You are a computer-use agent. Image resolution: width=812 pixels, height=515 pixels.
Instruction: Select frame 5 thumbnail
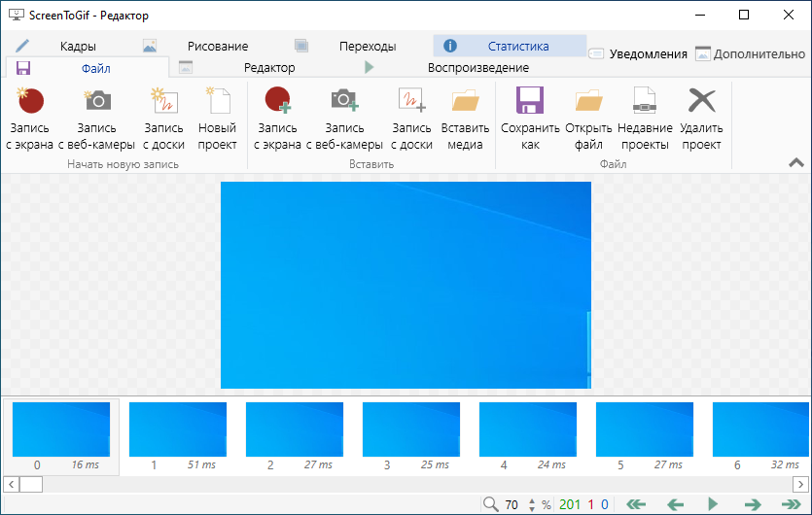tap(645, 429)
